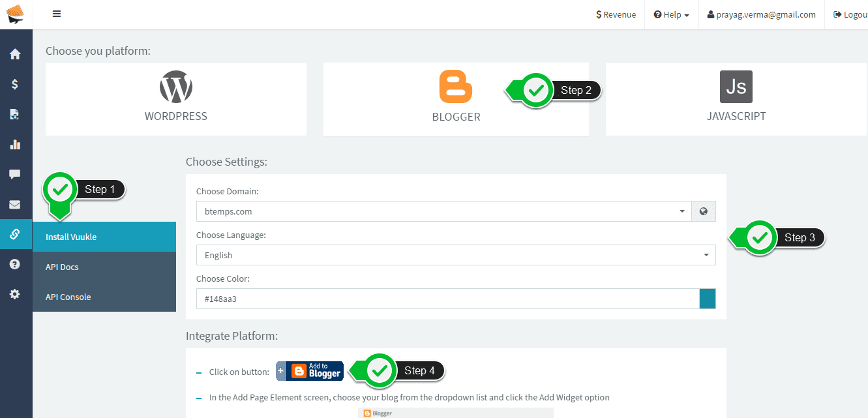Click the home icon in the sidebar
This screenshot has width=868, height=418.
pos(15,55)
